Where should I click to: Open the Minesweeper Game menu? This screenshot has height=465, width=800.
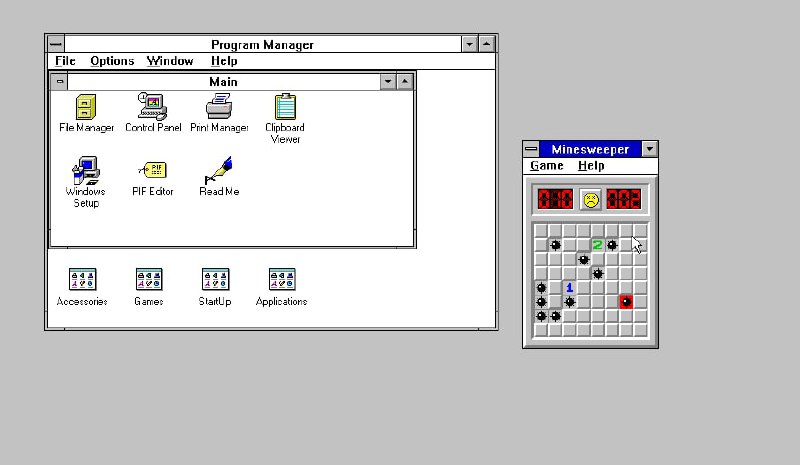pos(546,165)
